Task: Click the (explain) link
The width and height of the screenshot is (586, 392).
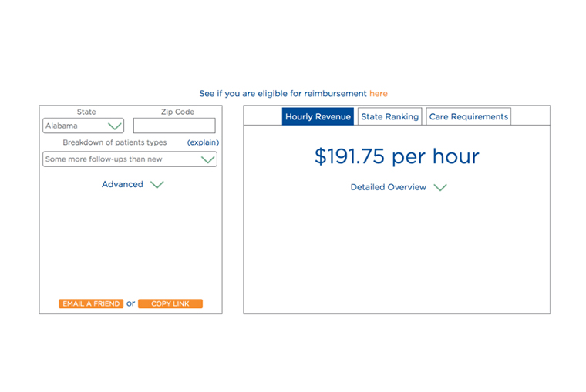Action: (203, 142)
